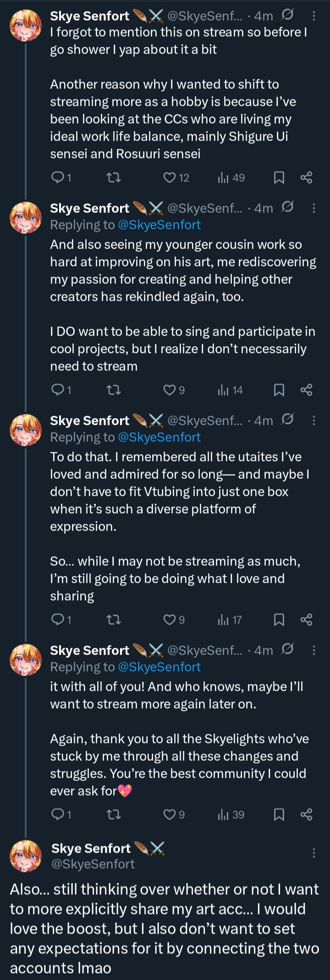330x980 pixels.
Task: Open @SkyeSenfort link in second tweet's reply line
Action: point(159,225)
